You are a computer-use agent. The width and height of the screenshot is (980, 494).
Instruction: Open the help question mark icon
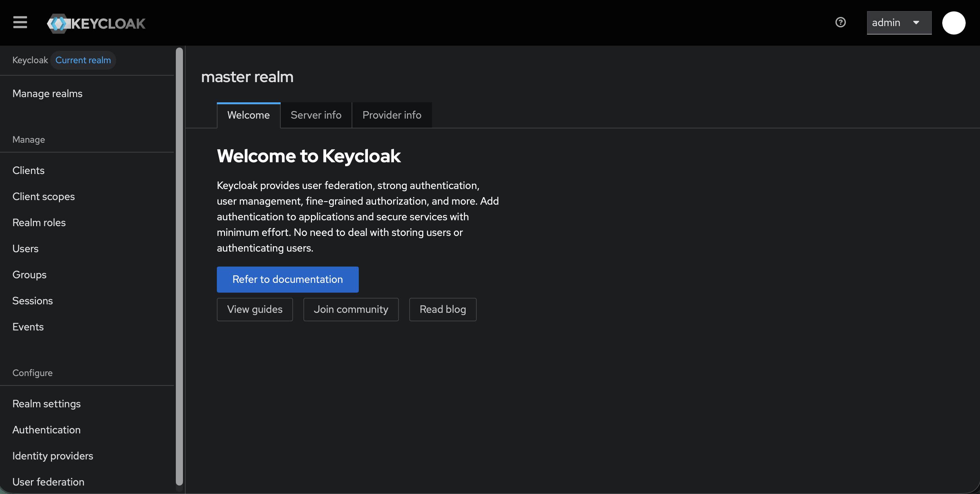(x=840, y=22)
